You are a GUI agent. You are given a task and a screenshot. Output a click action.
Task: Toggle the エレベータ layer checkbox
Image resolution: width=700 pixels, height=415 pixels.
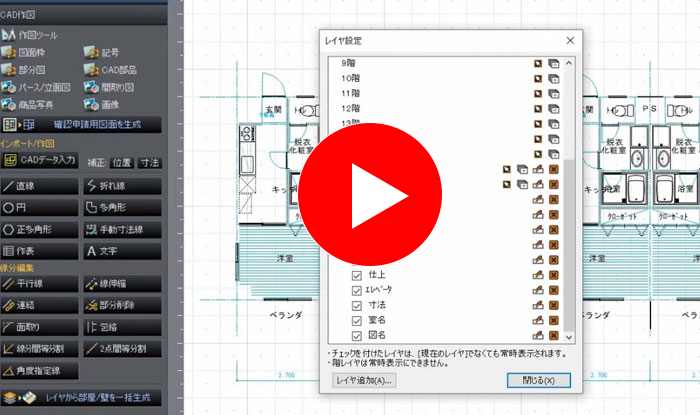tap(356, 290)
